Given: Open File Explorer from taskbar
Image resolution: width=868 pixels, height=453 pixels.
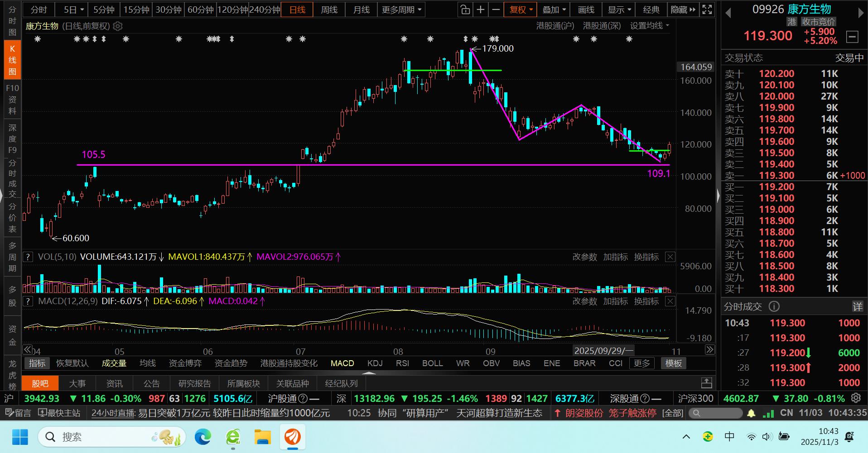Looking at the screenshot, I should point(263,437).
